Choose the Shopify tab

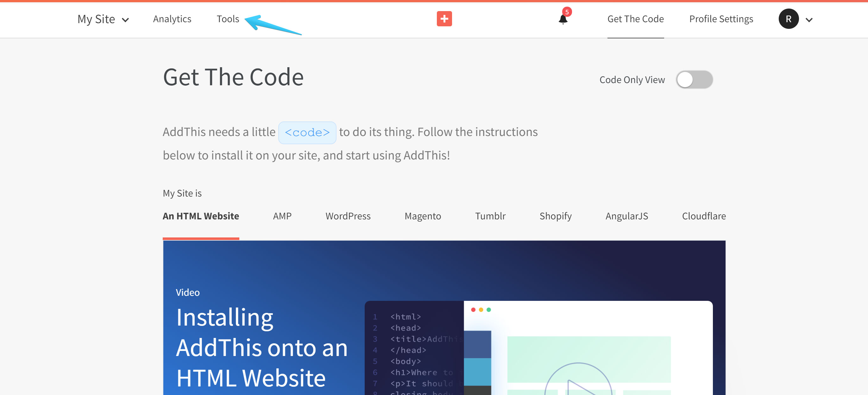pos(555,216)
